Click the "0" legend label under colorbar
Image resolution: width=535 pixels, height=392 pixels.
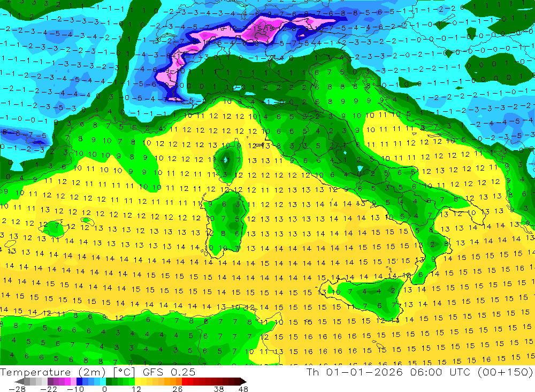(x=105, y=389)
